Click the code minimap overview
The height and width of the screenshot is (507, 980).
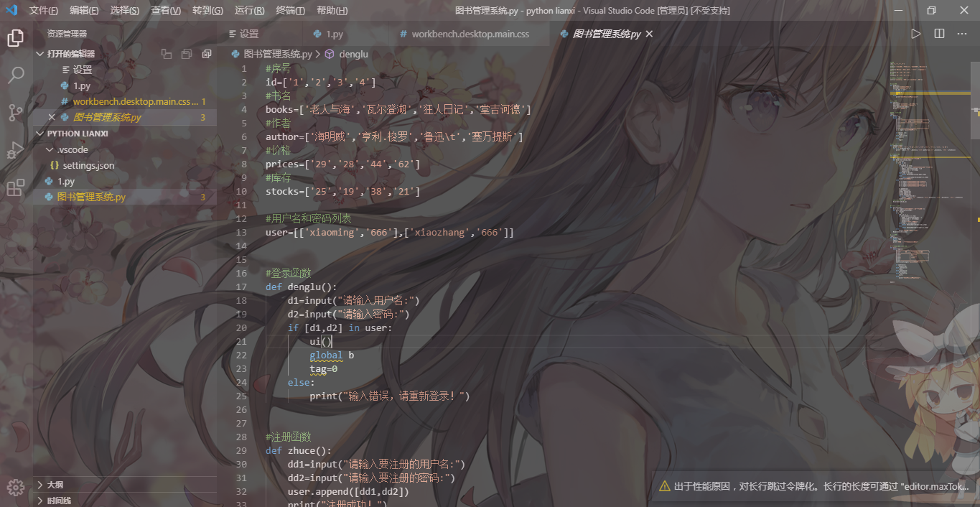click(930, 172)
